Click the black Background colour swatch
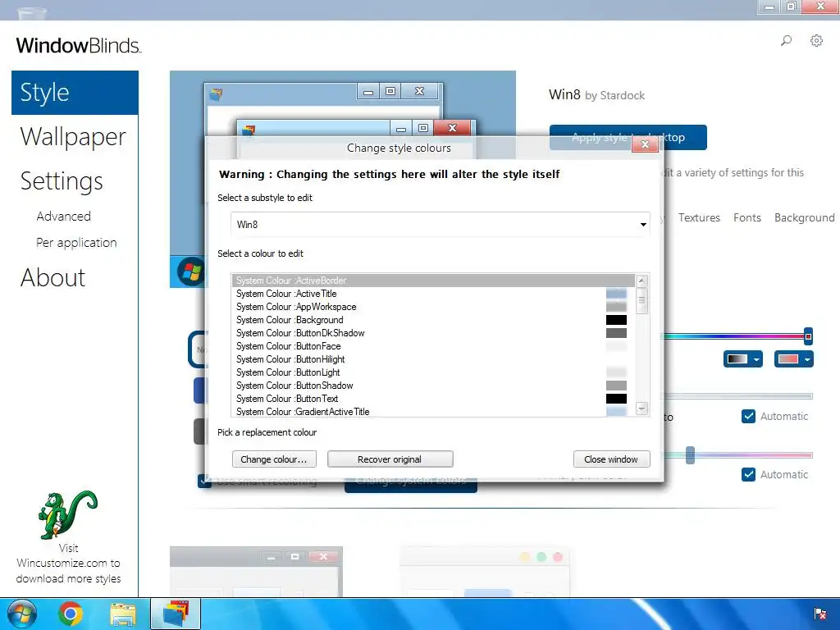The image size is (840, 630). 616,320
